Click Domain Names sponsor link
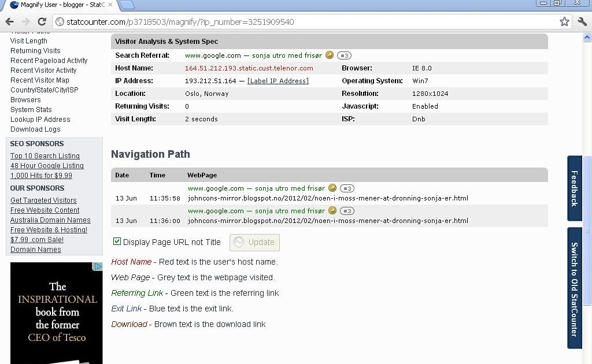592x364 pixels. [35, 250]
